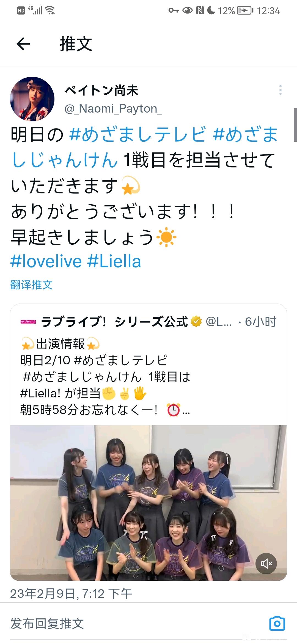Screen dimensions: 297x644
Task: Tap the camera icon in reply bar
Action: [x=277, y=623]
